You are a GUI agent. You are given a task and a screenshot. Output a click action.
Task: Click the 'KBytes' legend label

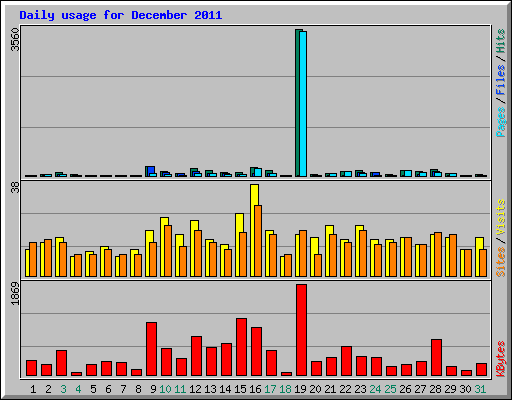point(501,359)
